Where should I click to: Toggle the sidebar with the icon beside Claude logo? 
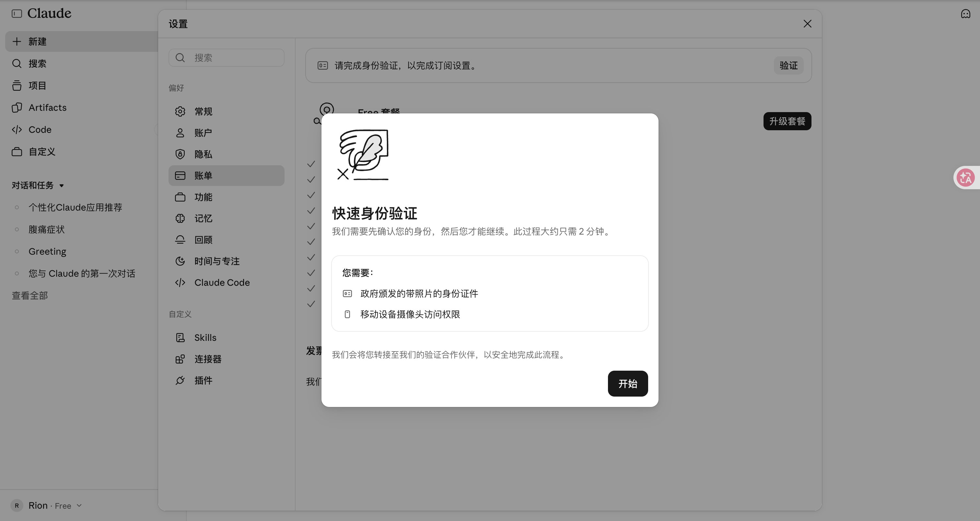pyautogui.click(x=17, y=14)
